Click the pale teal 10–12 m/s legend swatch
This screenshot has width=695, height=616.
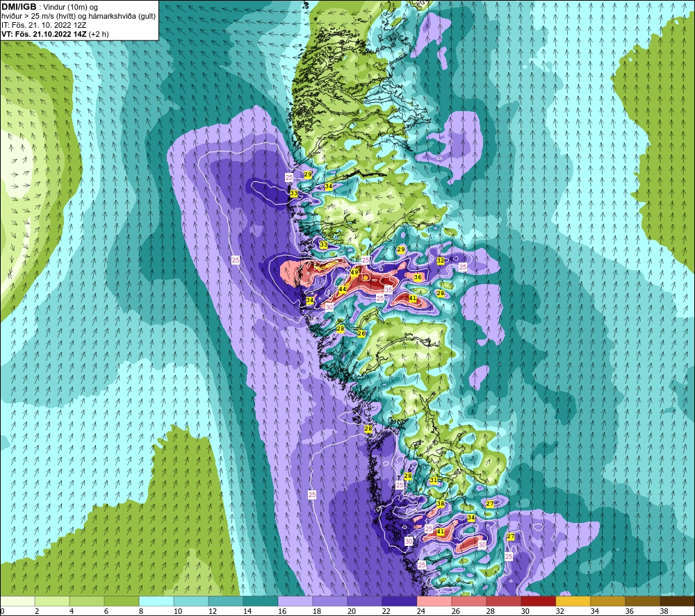click(x=191, y=601)
